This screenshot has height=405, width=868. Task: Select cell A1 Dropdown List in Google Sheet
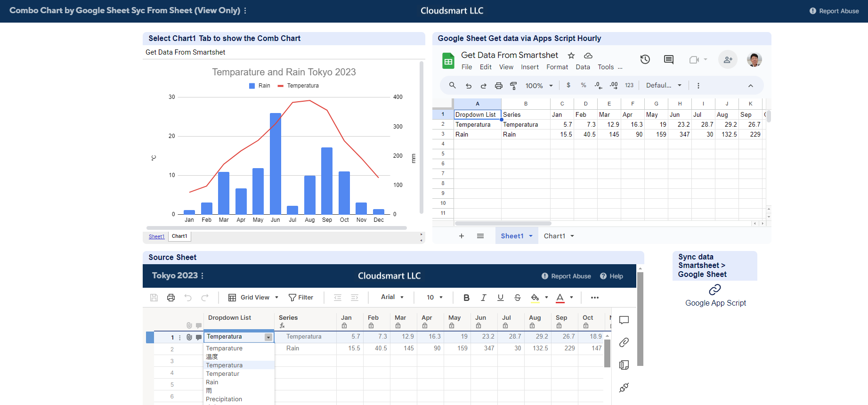[x=478, y=114]
